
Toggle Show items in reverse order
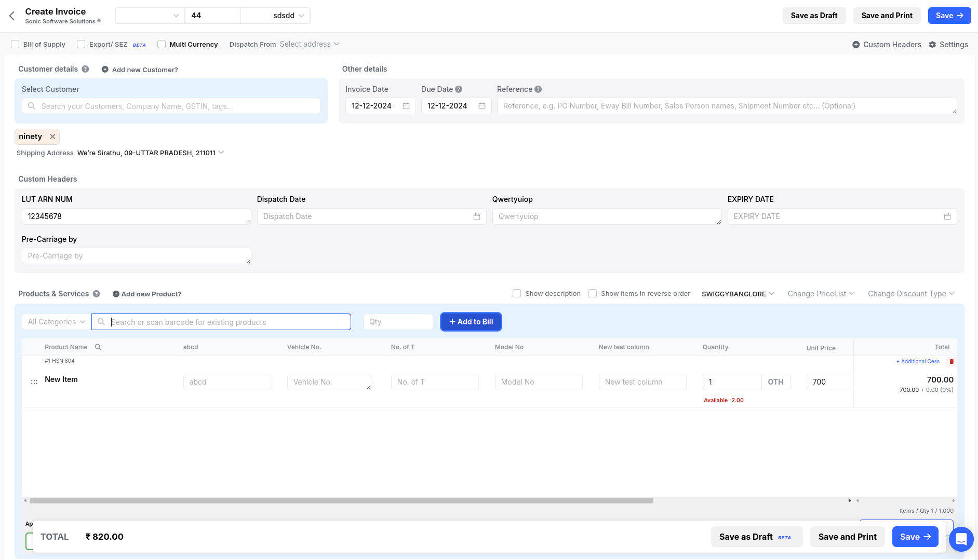[x=593, y=293]
